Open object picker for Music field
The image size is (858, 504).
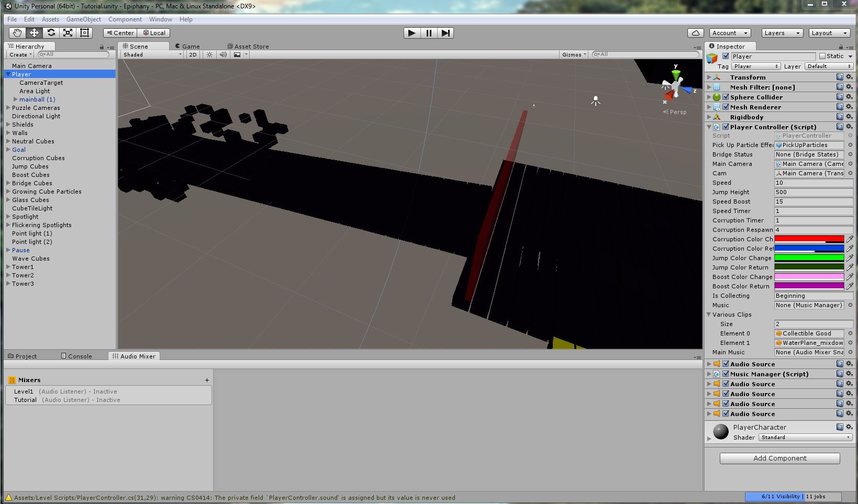[850, 305]
